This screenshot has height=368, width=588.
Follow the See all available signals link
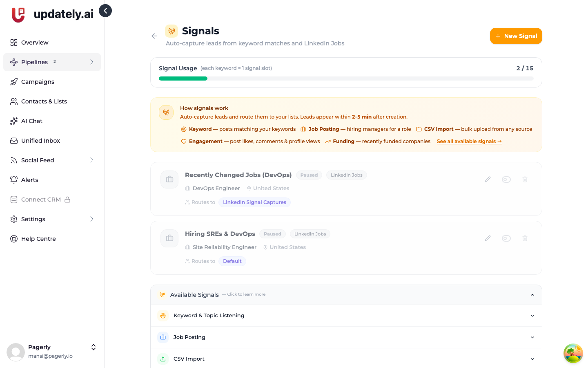pyautogui.click(x=469, y=141)
